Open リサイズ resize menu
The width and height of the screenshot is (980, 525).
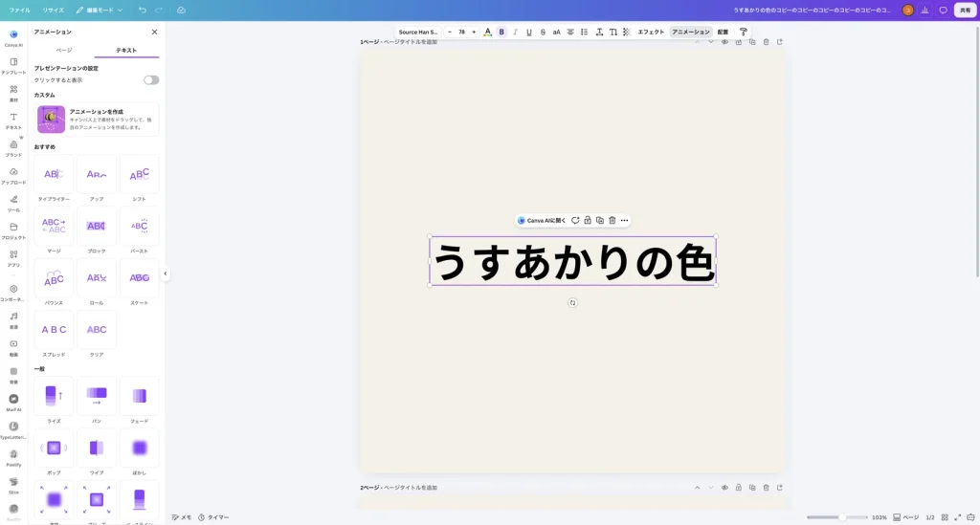click(x=54, y=10)
